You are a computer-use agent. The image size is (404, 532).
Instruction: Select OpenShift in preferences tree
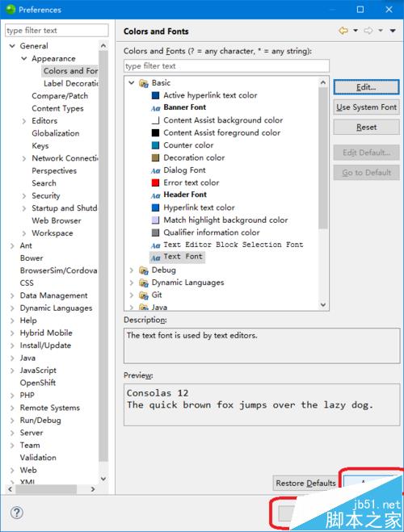pyautogui.click(x=38, y=383)
